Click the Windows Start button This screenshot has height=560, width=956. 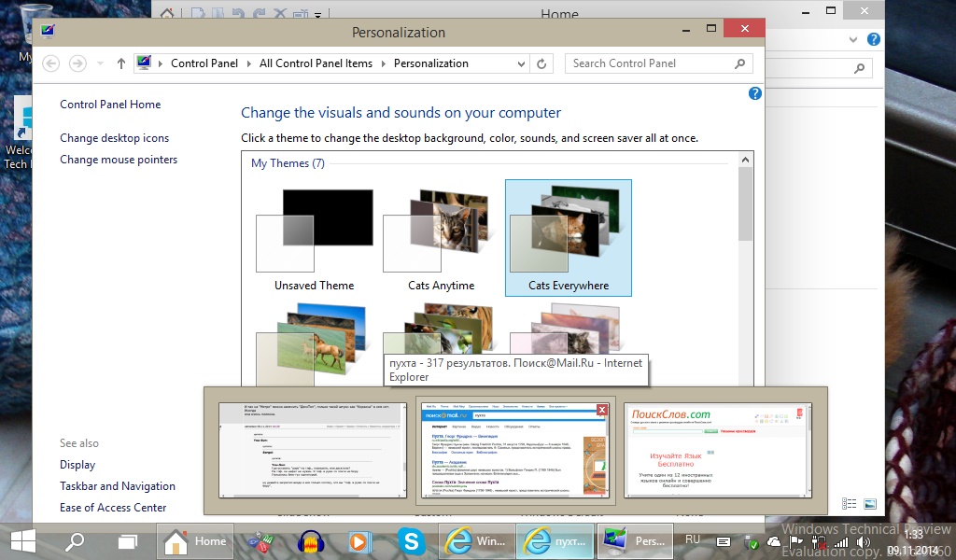pyautogui.click(x=23, y=541)
